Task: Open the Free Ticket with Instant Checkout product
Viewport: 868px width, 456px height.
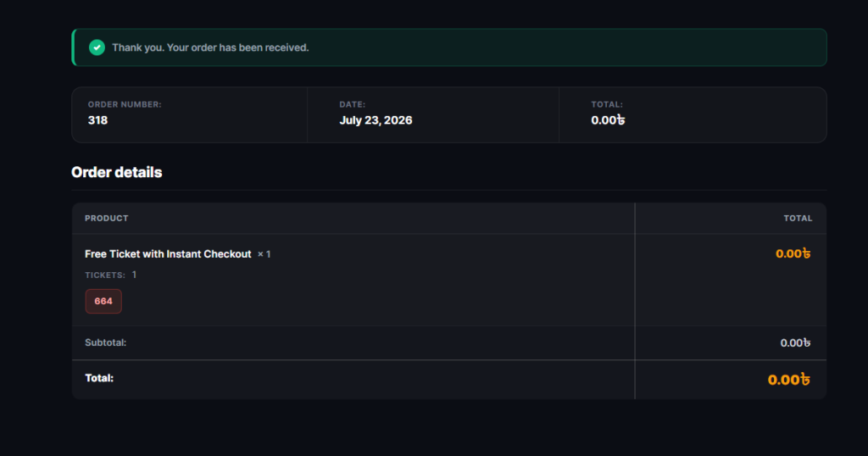Action: pyautogui.click(x=168, y=254)
